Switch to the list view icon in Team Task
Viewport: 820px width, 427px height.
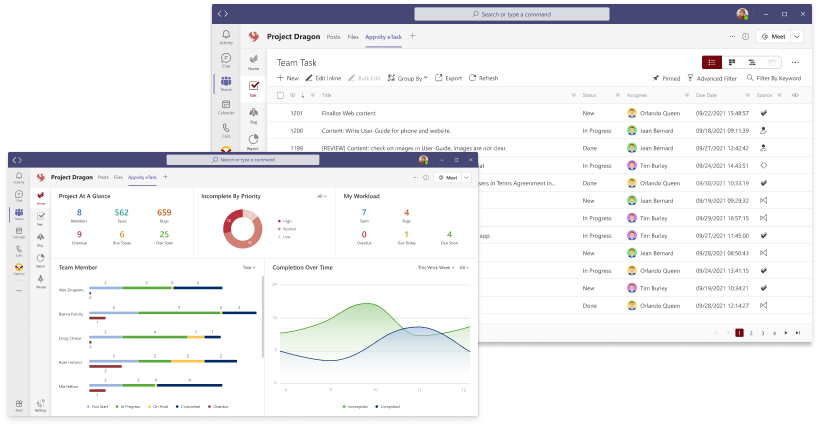pos(712,62)
